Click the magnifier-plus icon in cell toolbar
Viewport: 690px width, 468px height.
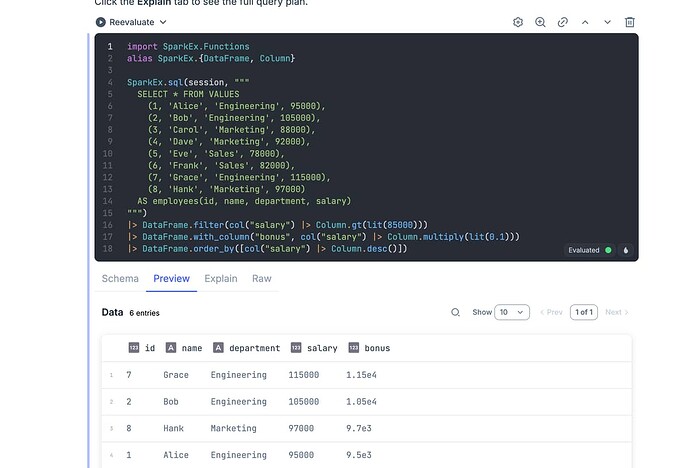click(x=540, y=22)
